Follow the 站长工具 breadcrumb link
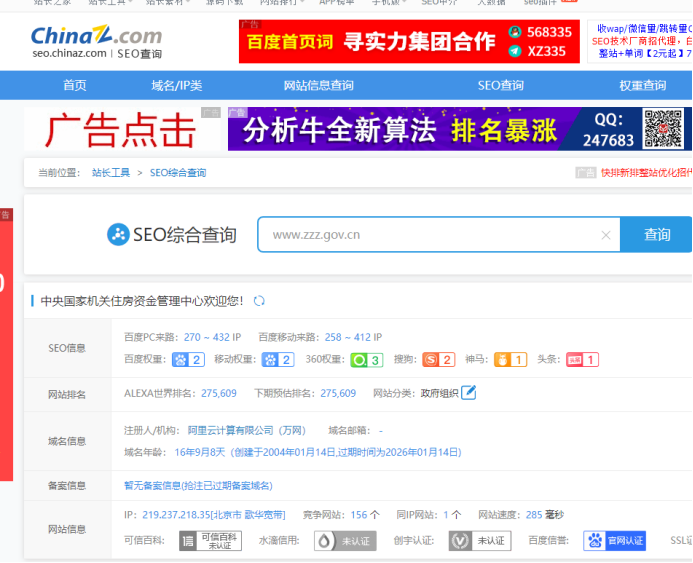The image size is (693, 563). [x=111, y=172]
